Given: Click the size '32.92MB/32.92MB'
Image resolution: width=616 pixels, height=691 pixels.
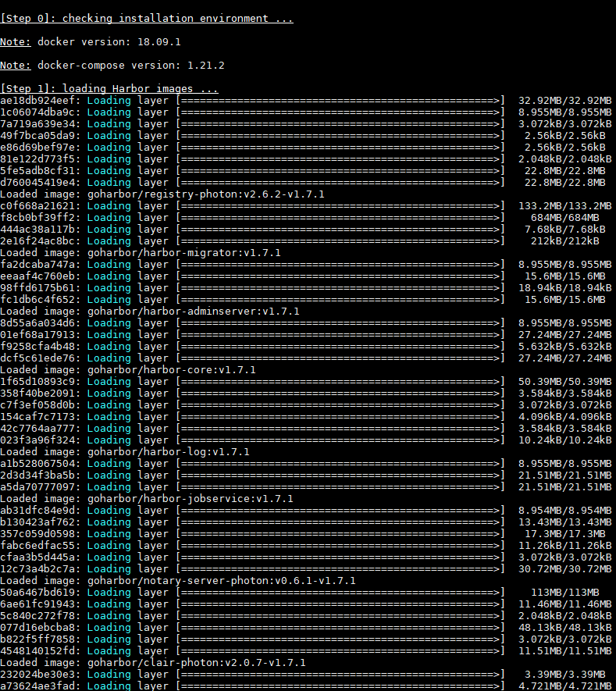Looking at the screenshot, I should coord(565,101).
